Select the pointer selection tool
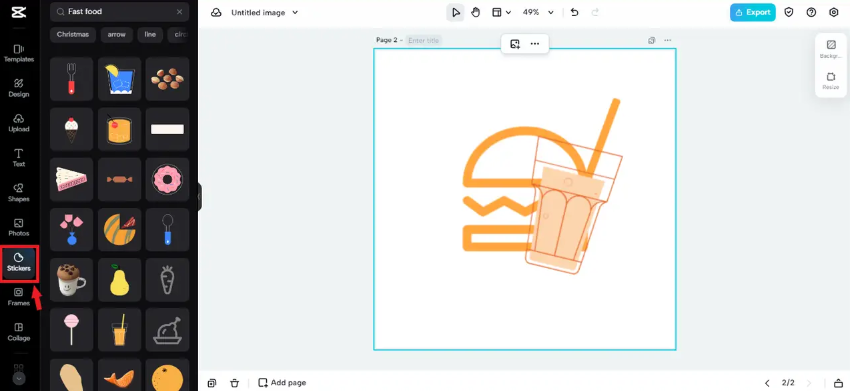Viewport: 850px width, 391px height. 455,12
